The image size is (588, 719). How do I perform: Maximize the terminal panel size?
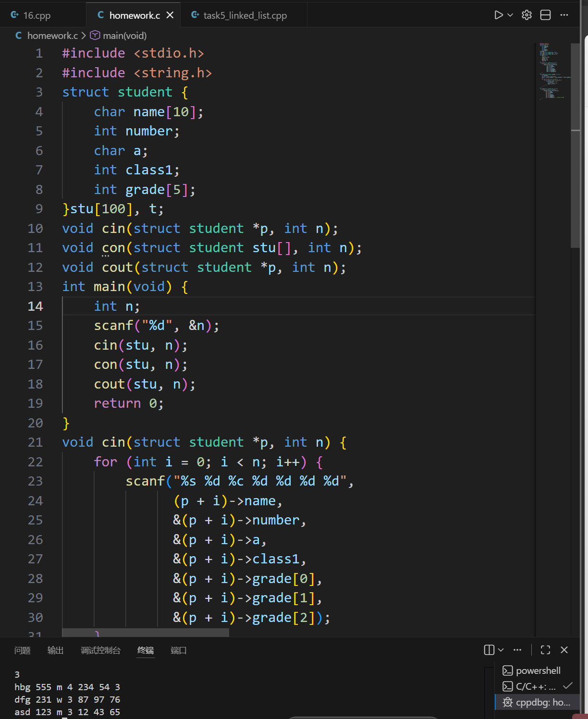[546, 650]
